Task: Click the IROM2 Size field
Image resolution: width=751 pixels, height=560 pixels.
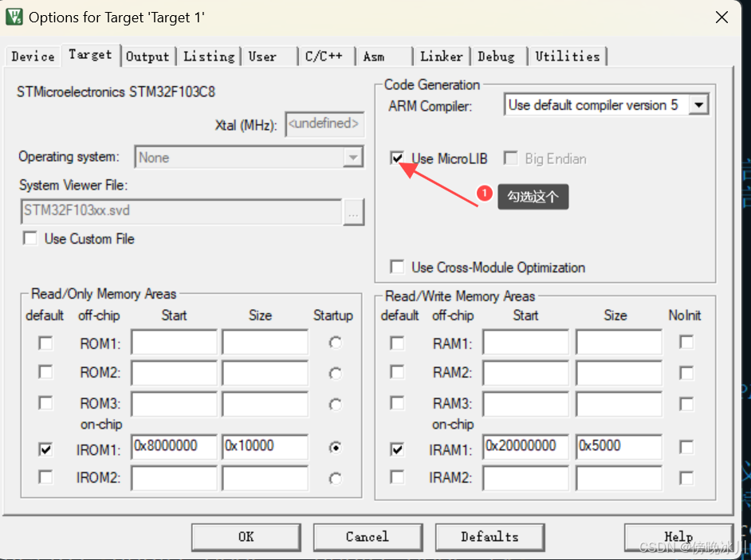Action: point(265,478)
